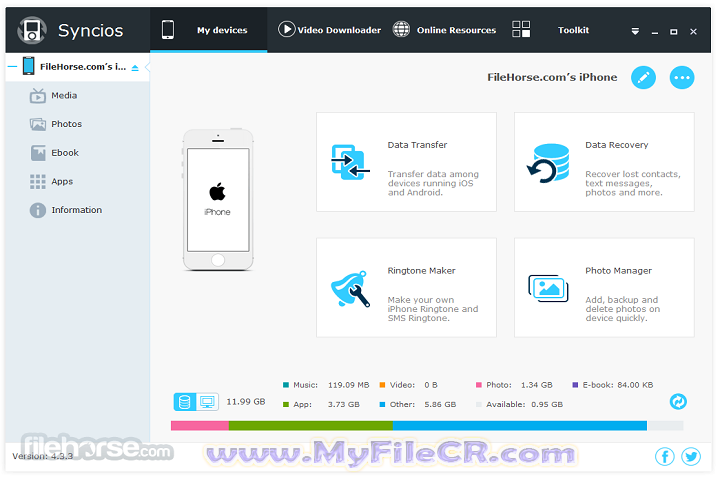Click the green App segment of storage bar

pos(311,426)
